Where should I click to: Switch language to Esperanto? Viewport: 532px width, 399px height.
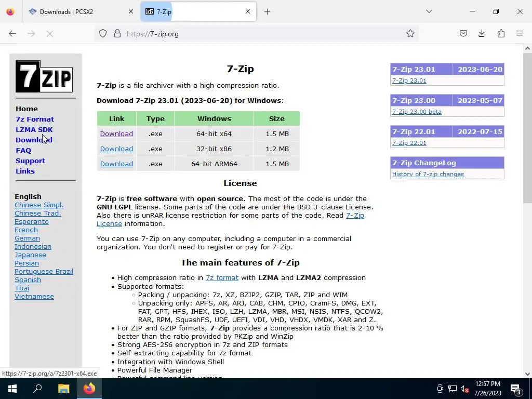click(x=32, y=221)
